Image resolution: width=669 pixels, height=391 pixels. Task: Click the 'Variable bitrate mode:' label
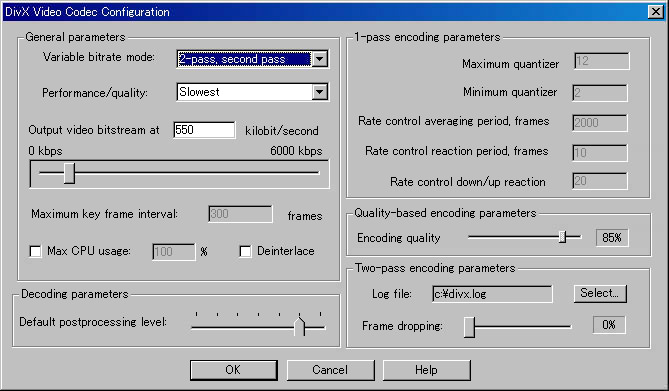click(99, 57)
